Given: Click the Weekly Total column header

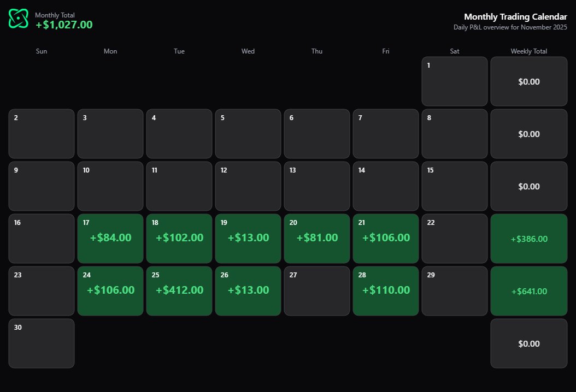Looking at the screenshot, I should coord(529,51).
